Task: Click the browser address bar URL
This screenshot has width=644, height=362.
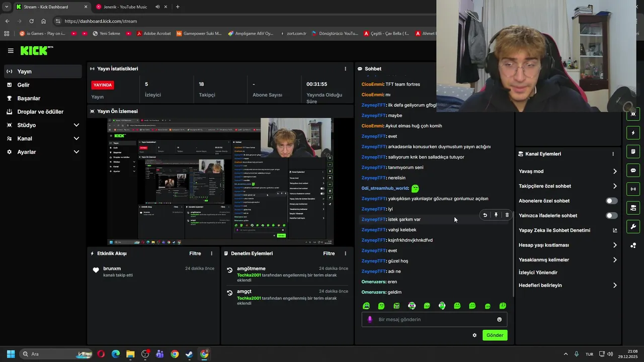Action: tap(101, 21)
